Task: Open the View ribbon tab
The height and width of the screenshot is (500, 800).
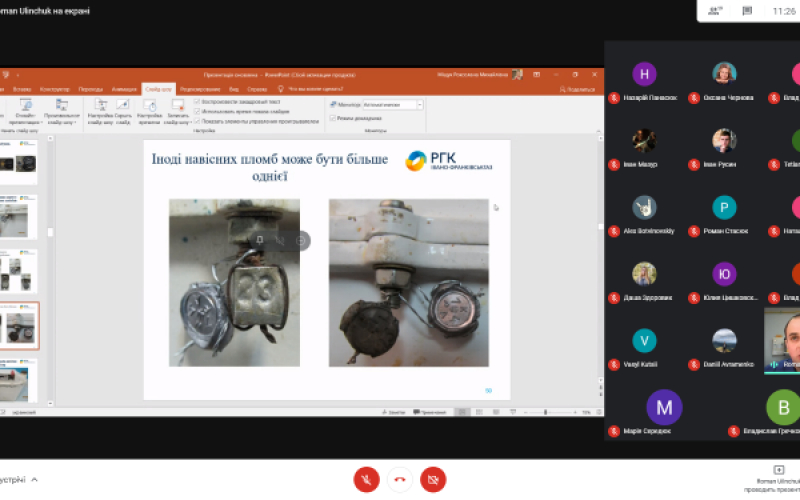Action: coord(234,89)
